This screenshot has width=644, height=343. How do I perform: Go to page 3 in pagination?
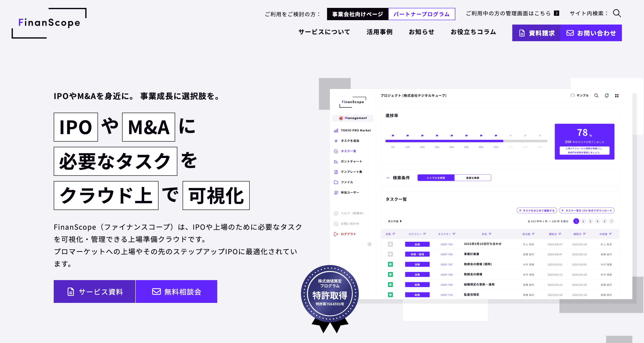(590, 221)
